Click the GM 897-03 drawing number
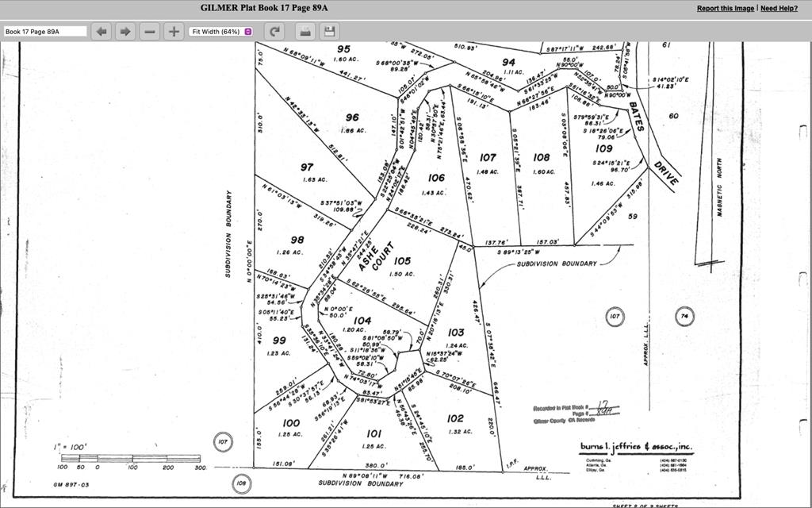812x508 pixels. pos(71,485)
